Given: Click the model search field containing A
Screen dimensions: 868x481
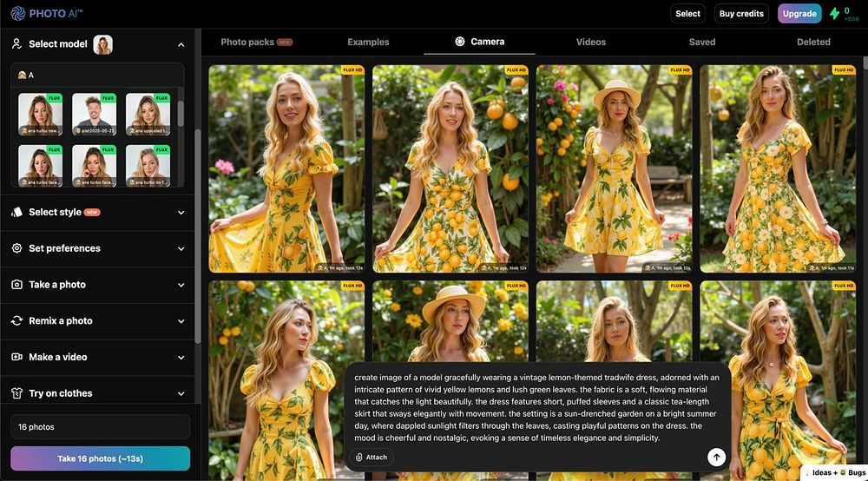Looking at the screenshot, I should [97, 75].
